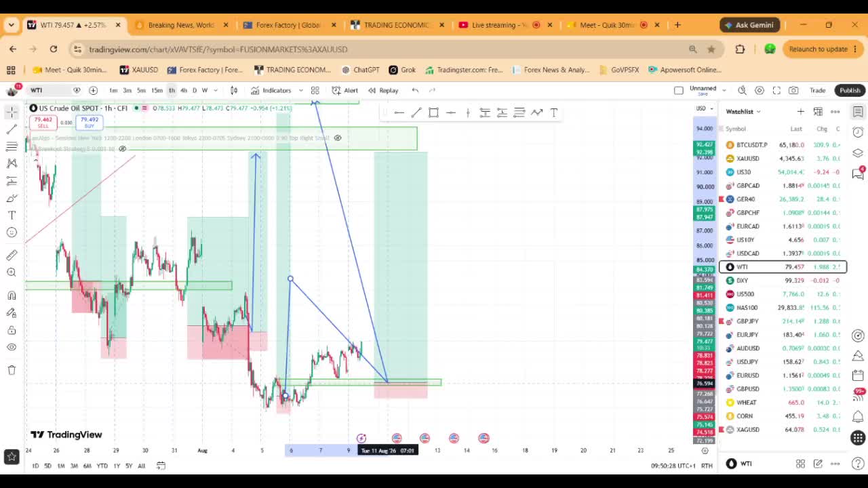Open the Alerts panel clock icon
Viewport: 868px width, 488px height.
click(858, 132)
